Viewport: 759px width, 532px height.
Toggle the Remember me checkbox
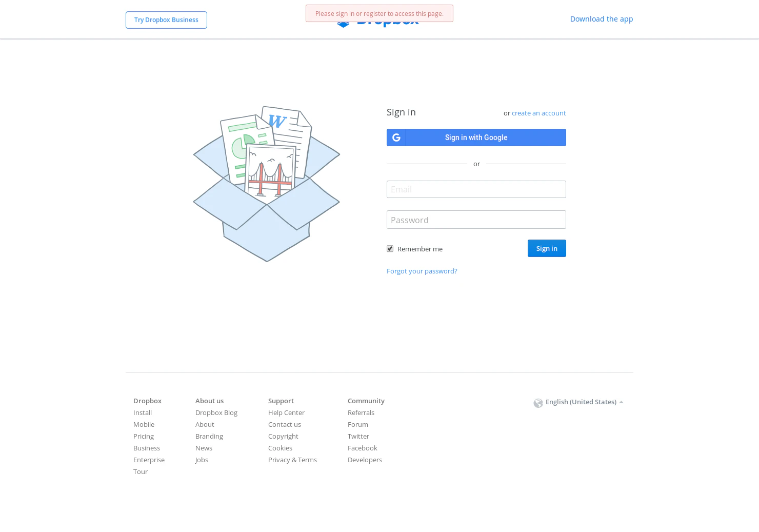tap(390, 249)
